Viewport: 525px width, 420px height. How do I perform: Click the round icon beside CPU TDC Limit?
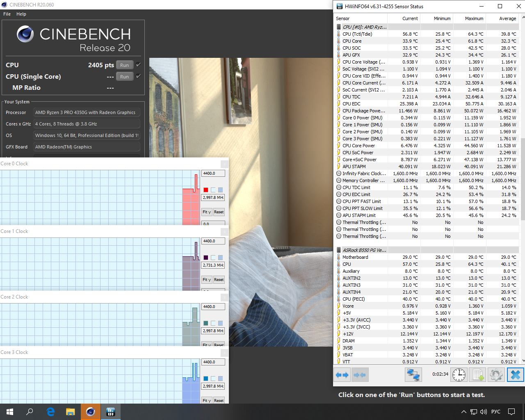[x=339, y=187]
